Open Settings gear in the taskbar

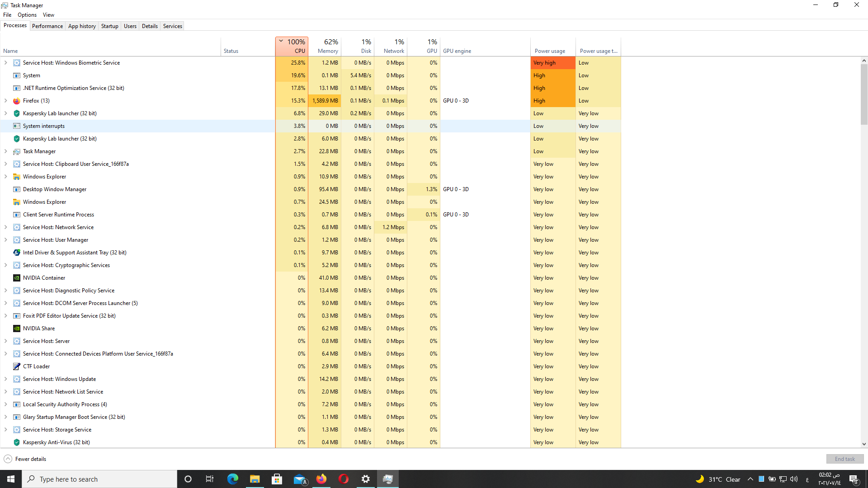[366, 479]
